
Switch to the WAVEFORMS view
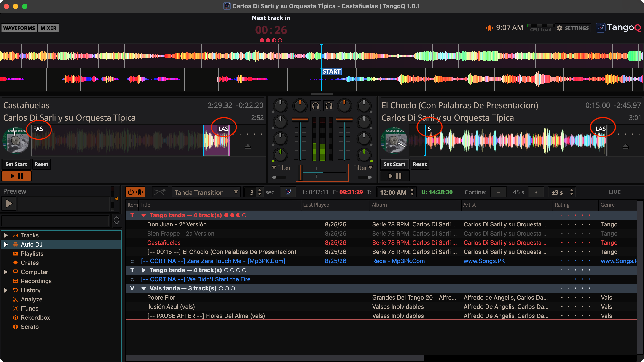19,28
